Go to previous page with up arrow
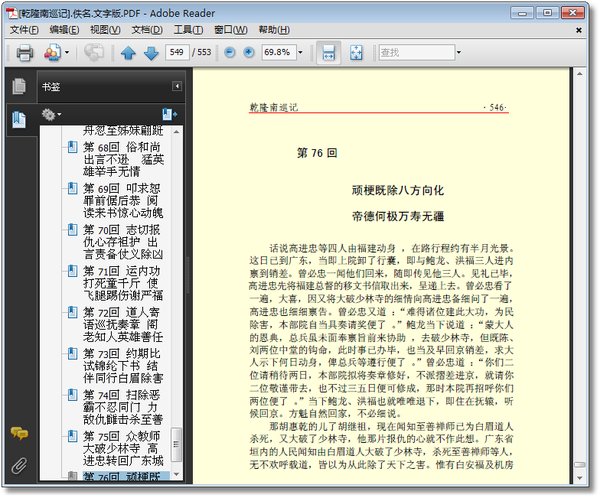 tap(128, 53)
